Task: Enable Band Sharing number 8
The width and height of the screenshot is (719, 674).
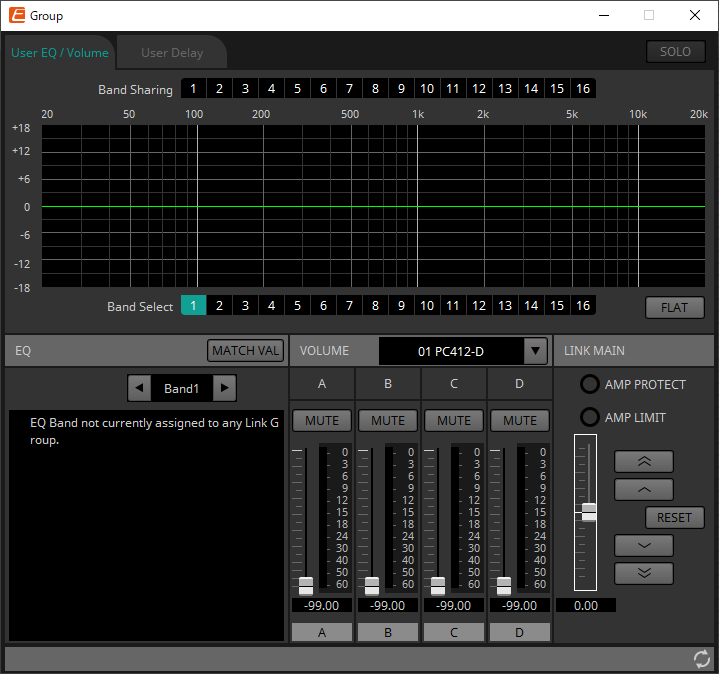Action: point(375,89)
